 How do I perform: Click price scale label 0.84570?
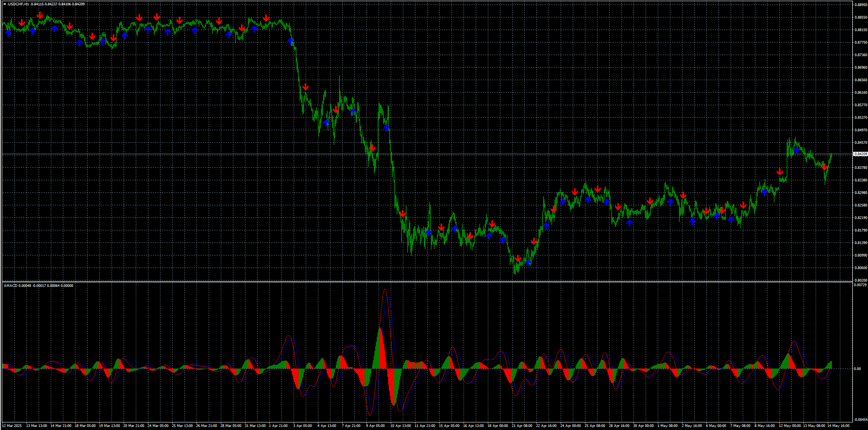[x=860, y=142]
